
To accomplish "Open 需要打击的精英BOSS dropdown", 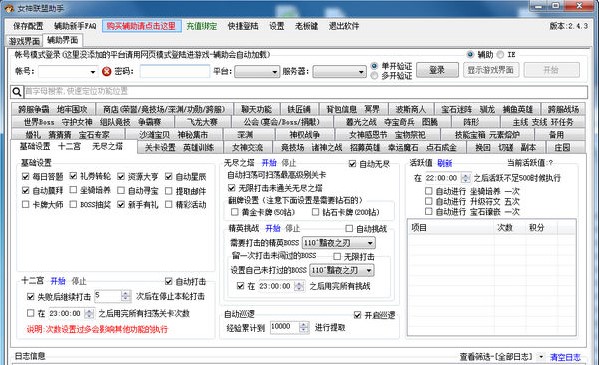I will click(x=338, y=243).
